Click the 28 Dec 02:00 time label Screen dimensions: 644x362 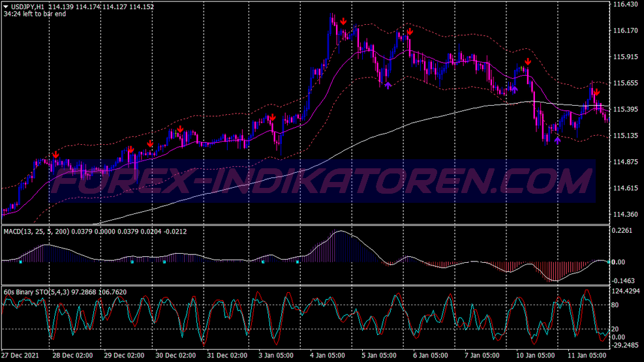[x=72, y=355]
